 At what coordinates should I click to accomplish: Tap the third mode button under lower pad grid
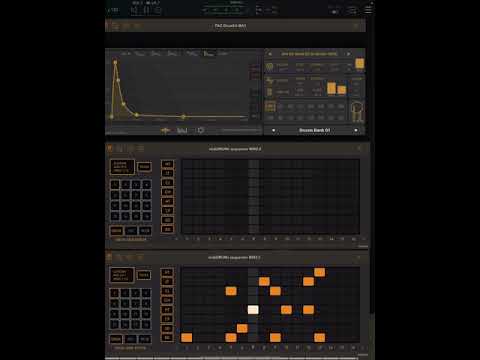point(145,339)
